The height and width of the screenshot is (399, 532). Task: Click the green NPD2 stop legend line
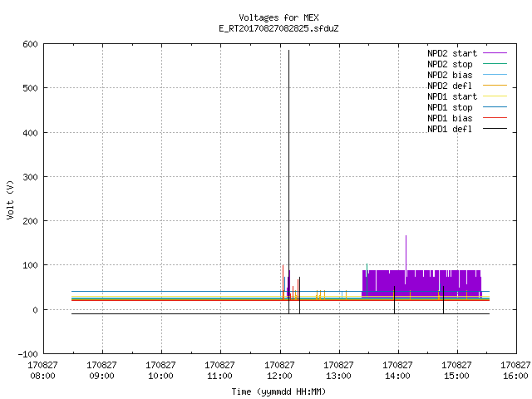pos(495,64)
